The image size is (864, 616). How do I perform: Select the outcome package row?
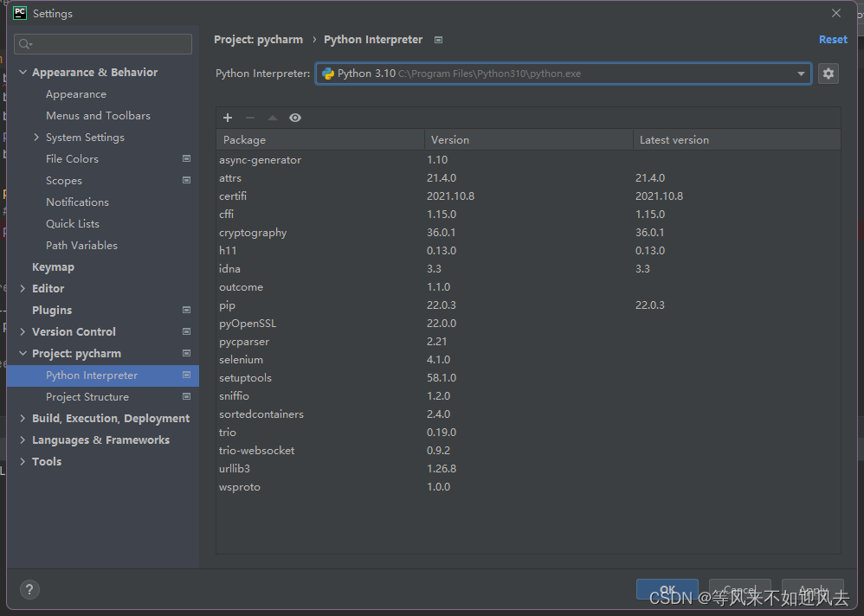(528, 287)
